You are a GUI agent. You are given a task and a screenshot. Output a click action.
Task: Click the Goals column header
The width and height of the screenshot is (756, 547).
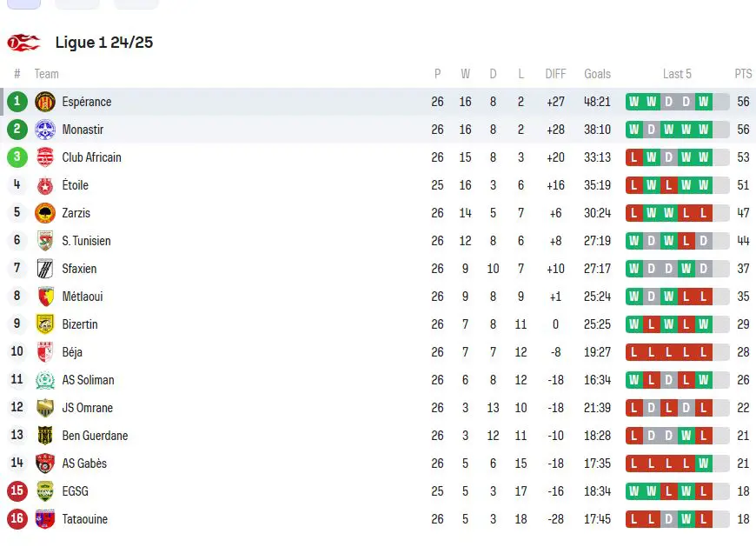(597, 74)
